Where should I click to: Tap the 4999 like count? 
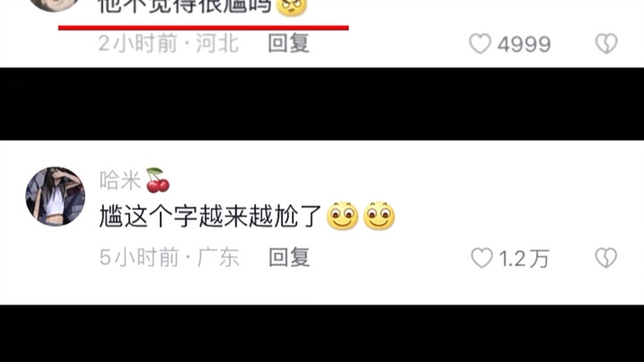tap(524, 45)
